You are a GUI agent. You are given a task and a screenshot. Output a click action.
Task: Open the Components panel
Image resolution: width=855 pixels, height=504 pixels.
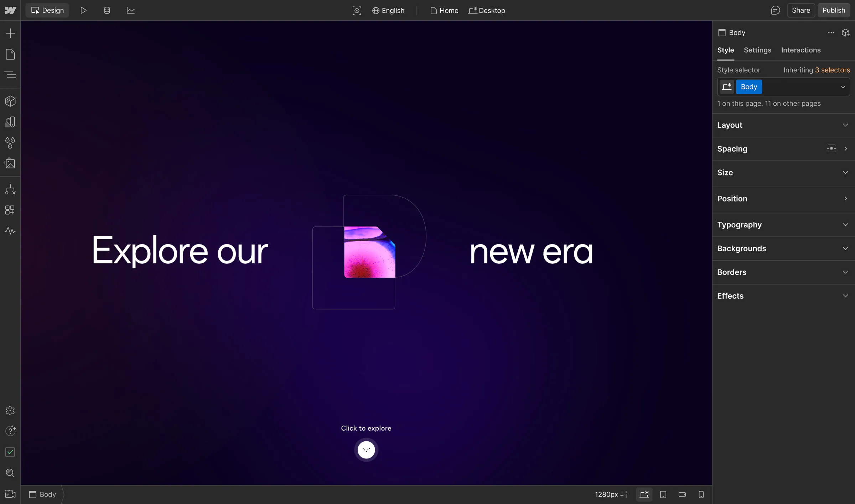pyautogui.click(x=10, y=101)
